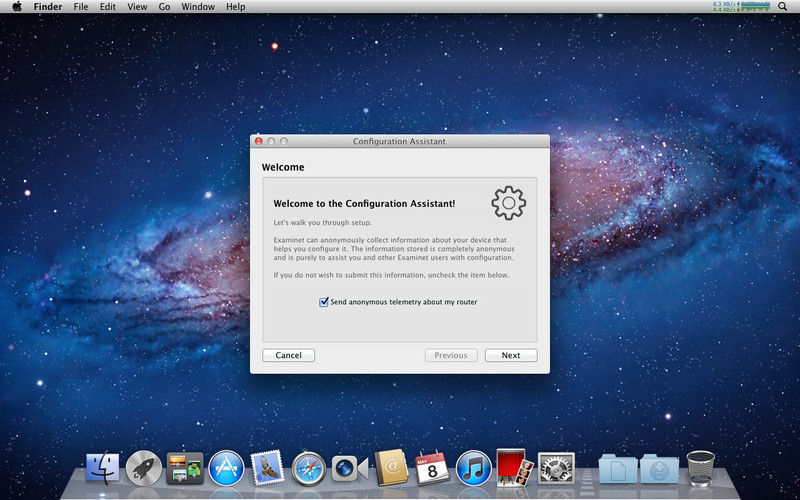Launch Safari compass icon

point(309,467)
